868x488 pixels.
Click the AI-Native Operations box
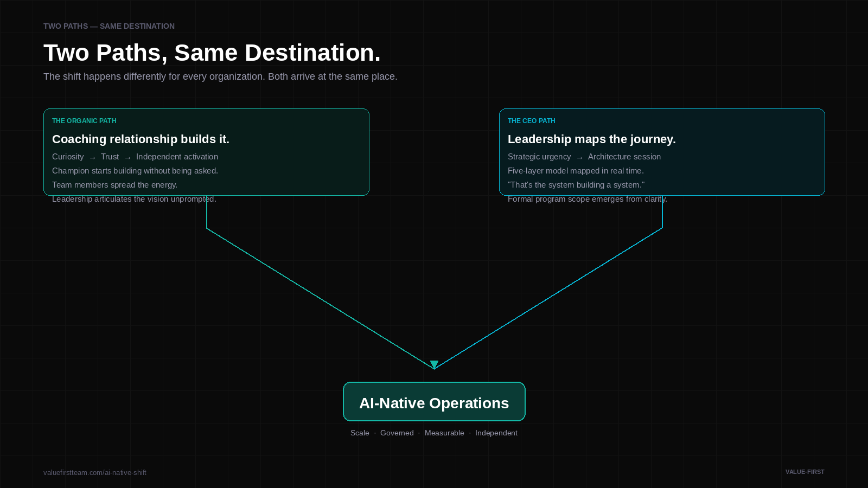[434, 402]
